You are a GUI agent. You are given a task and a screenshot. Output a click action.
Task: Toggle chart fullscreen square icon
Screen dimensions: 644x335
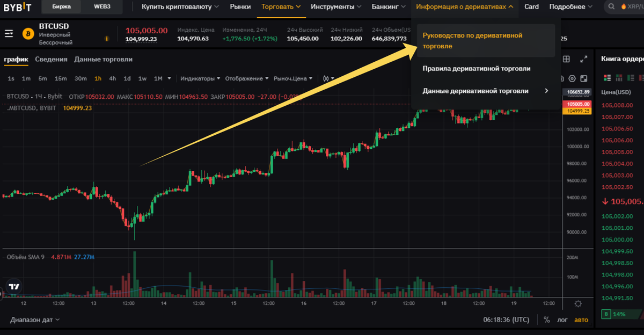(584, 78)
